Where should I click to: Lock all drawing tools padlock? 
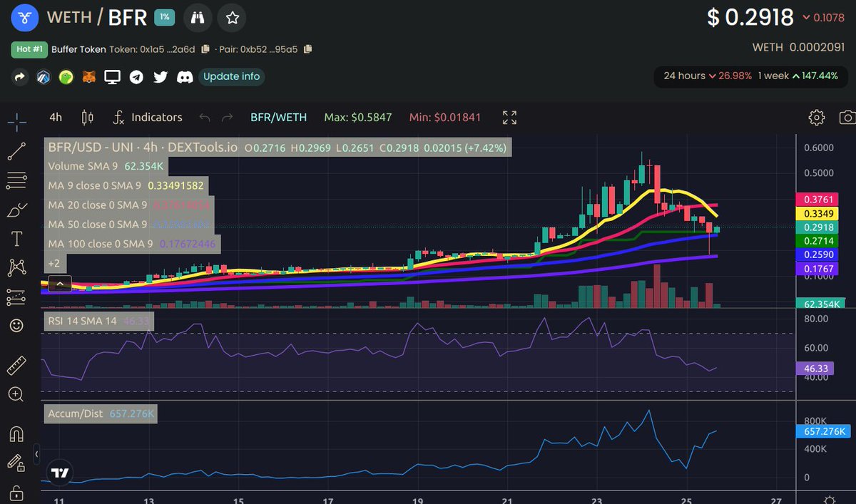[17, 493]
